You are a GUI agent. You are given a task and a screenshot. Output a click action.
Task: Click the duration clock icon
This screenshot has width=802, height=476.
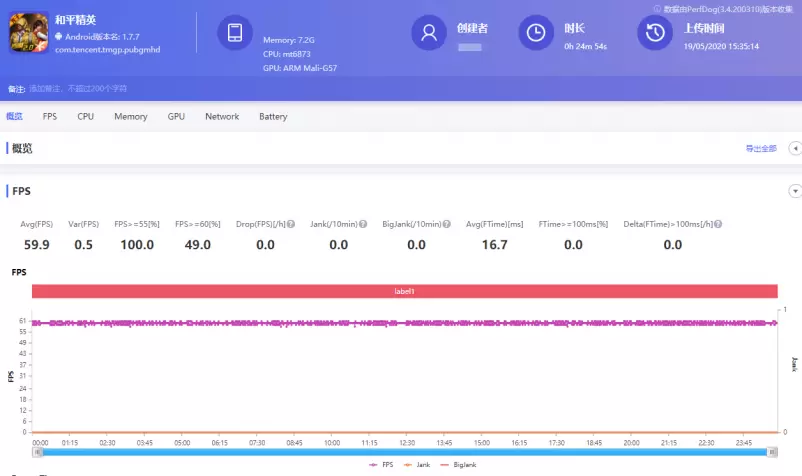[536, 32]
